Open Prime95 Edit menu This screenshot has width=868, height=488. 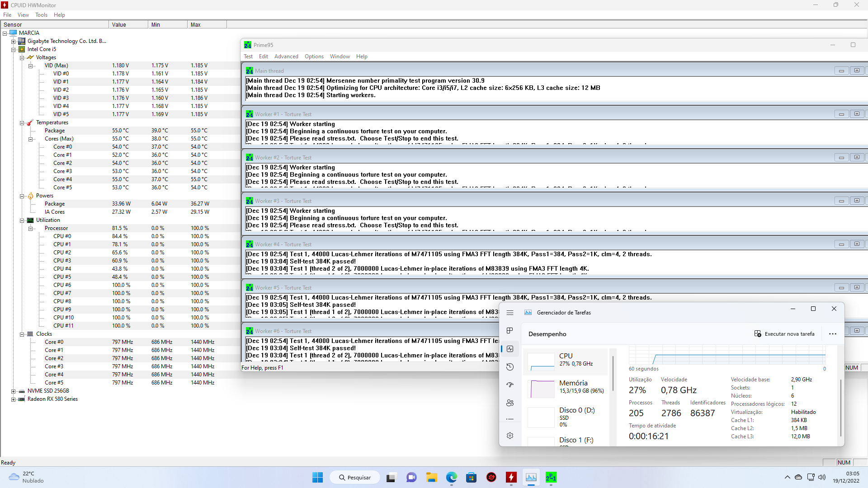[264, 56]
